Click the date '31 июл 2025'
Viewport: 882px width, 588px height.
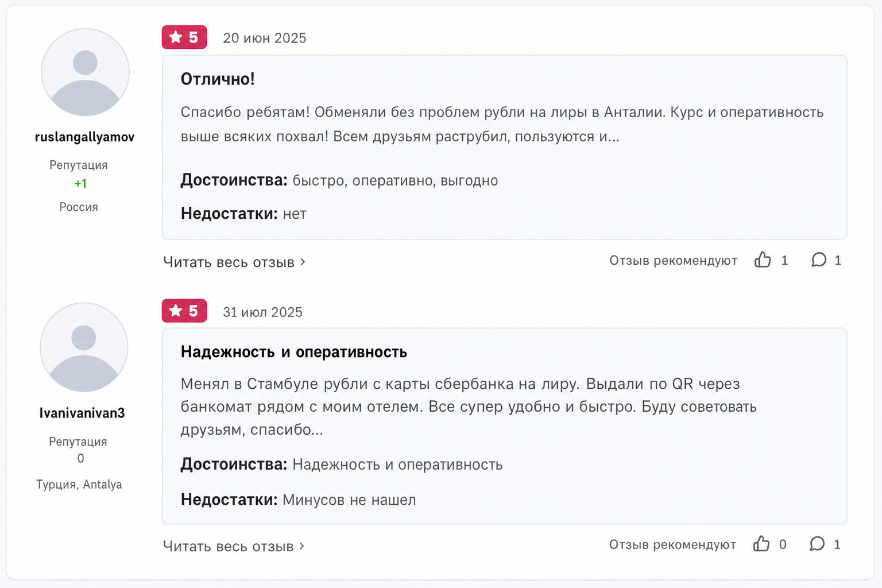click(262, 312)
